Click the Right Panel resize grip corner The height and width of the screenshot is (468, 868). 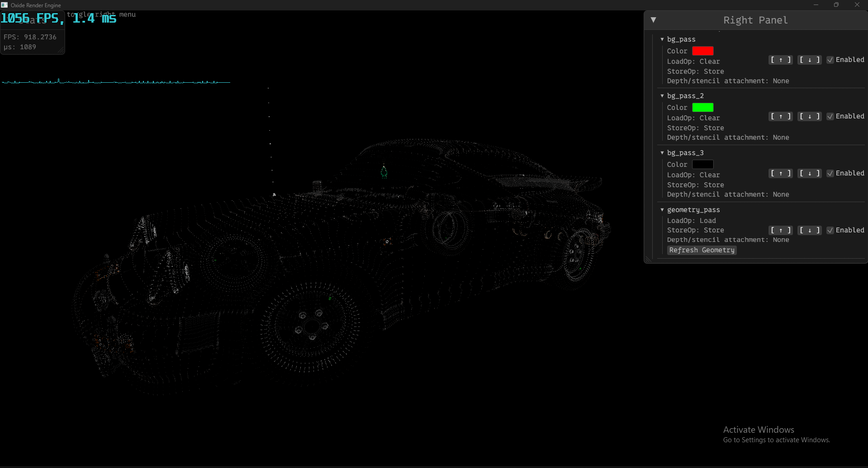click(x=648, y=259)
